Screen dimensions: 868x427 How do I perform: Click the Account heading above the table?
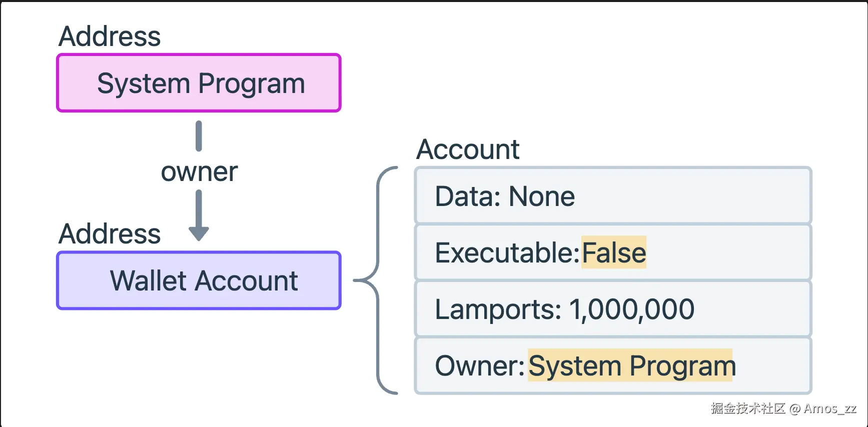tap(468, 149)
